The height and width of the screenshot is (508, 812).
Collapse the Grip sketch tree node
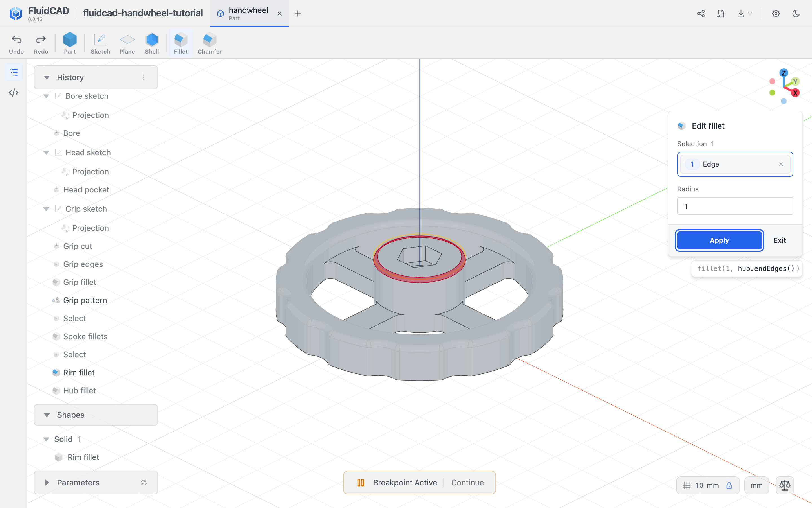[46, 209]
